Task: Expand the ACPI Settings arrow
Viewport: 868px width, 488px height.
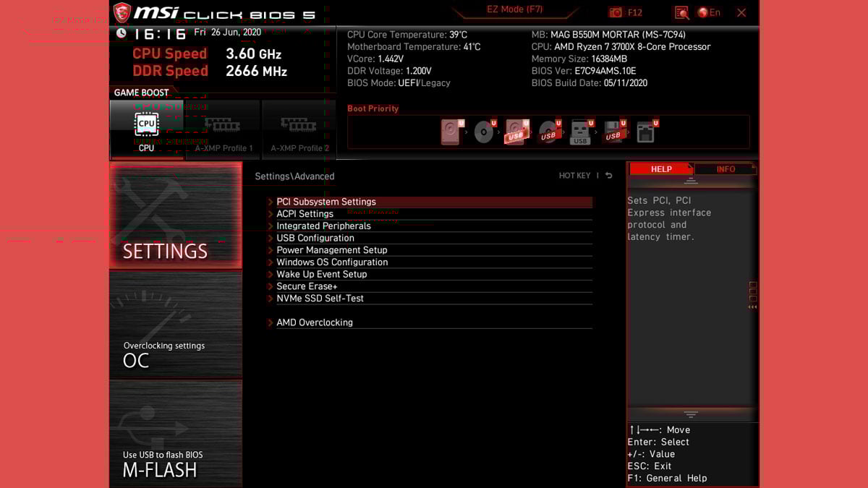Action: tap(271, 214)
